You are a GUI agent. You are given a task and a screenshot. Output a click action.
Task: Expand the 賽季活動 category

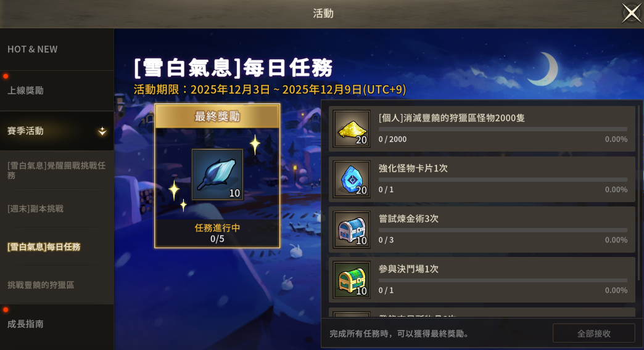[57, 131]
